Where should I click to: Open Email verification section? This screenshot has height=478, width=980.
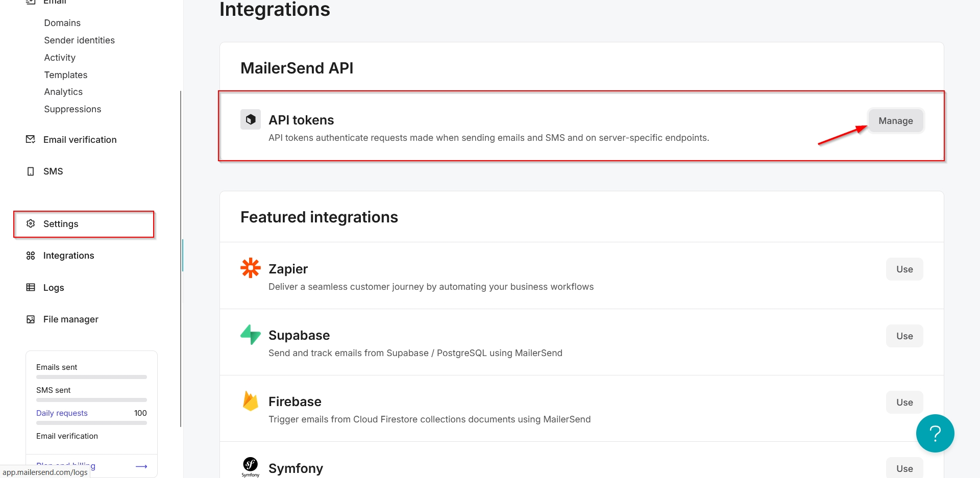tap(80, 140)
